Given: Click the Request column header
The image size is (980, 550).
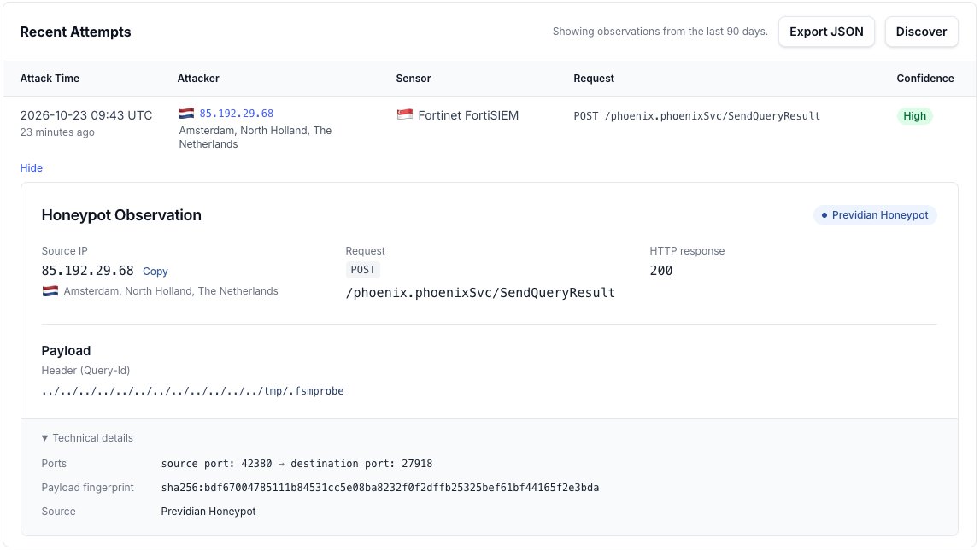Looking at the screenshot, I should coord(594,79).
